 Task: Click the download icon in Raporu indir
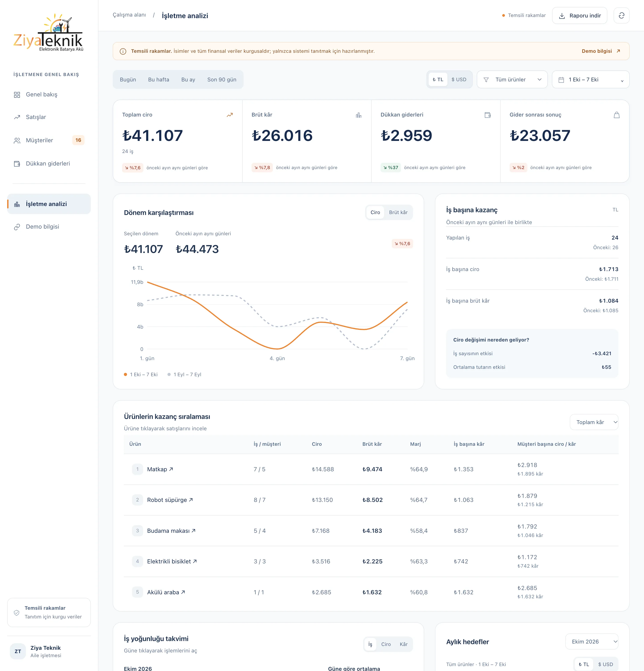[562, 16]
